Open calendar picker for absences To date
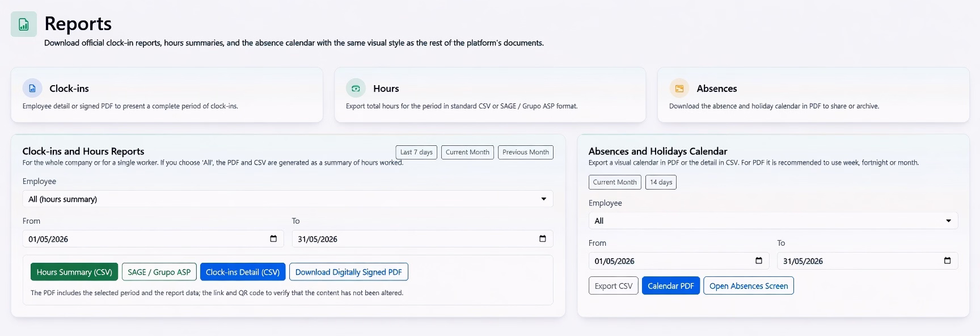 [x=947, y=261]
